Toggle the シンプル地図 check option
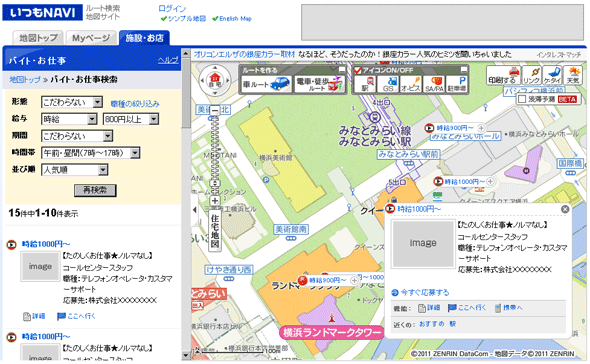 tap(183, 18)
